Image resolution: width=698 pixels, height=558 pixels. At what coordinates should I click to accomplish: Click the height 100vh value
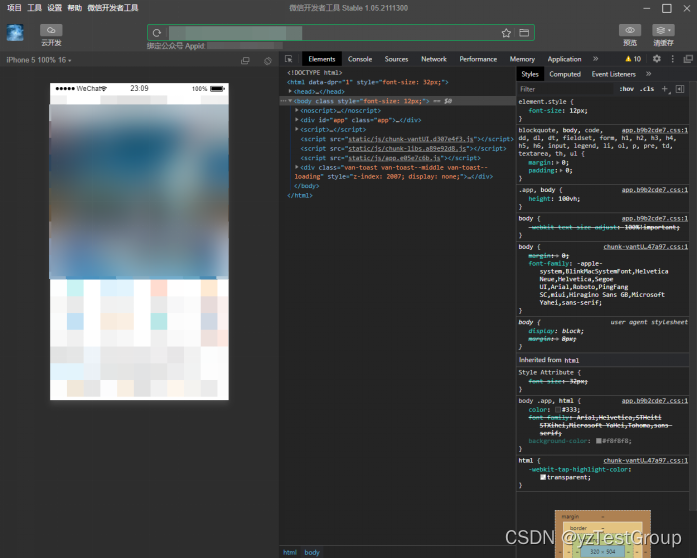(568, 199)
